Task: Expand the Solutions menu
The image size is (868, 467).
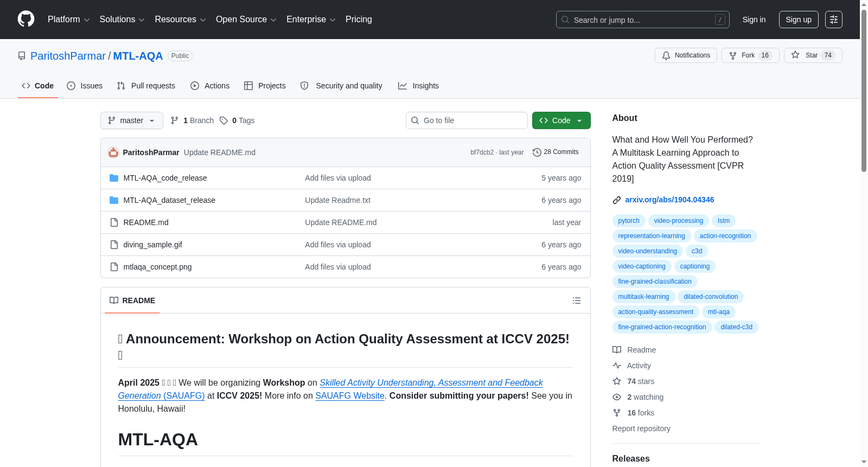Action: pos(122,20)
